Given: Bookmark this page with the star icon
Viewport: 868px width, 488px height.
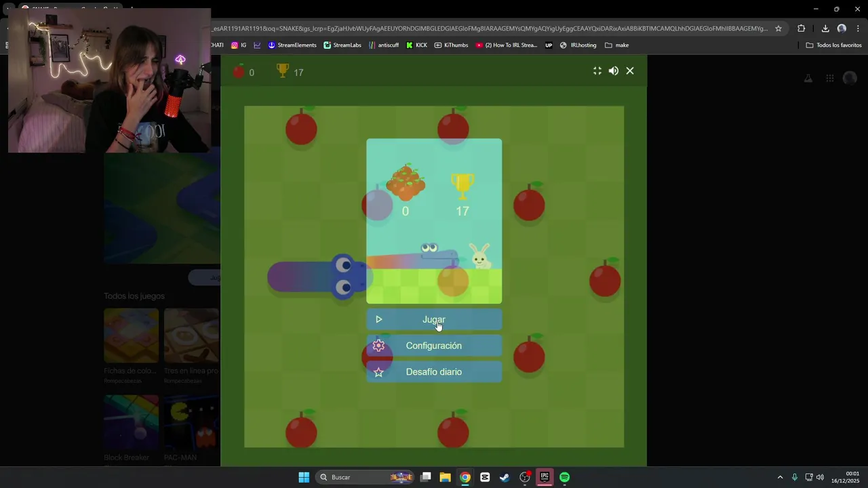Looking at the screenshot, I should pyautogui.click(x=778, y=28).
